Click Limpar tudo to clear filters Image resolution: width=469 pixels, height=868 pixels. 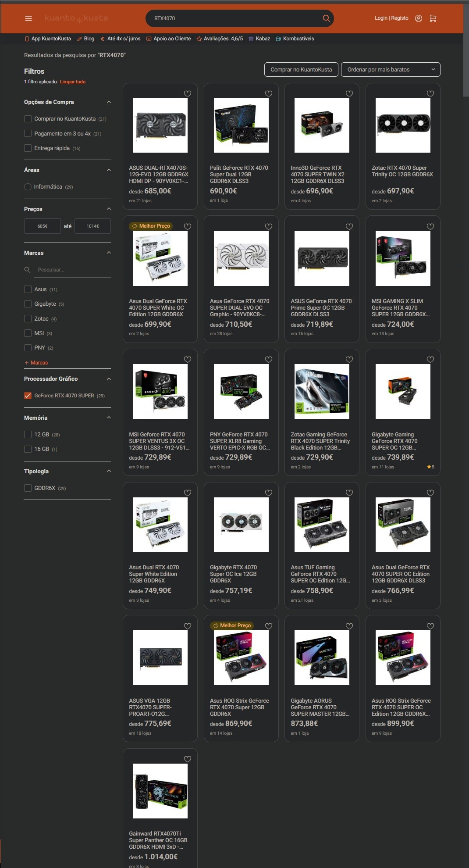click(x=73, y=82)
